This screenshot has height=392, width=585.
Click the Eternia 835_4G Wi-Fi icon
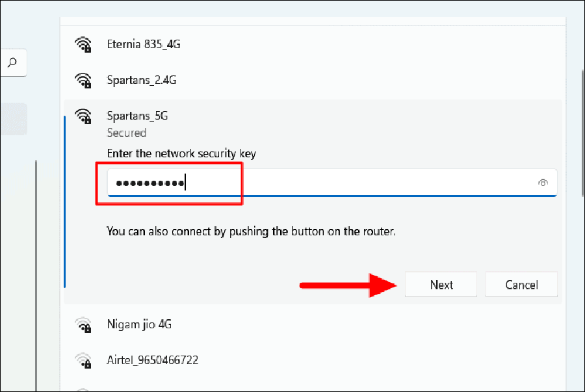click(83, 44)
